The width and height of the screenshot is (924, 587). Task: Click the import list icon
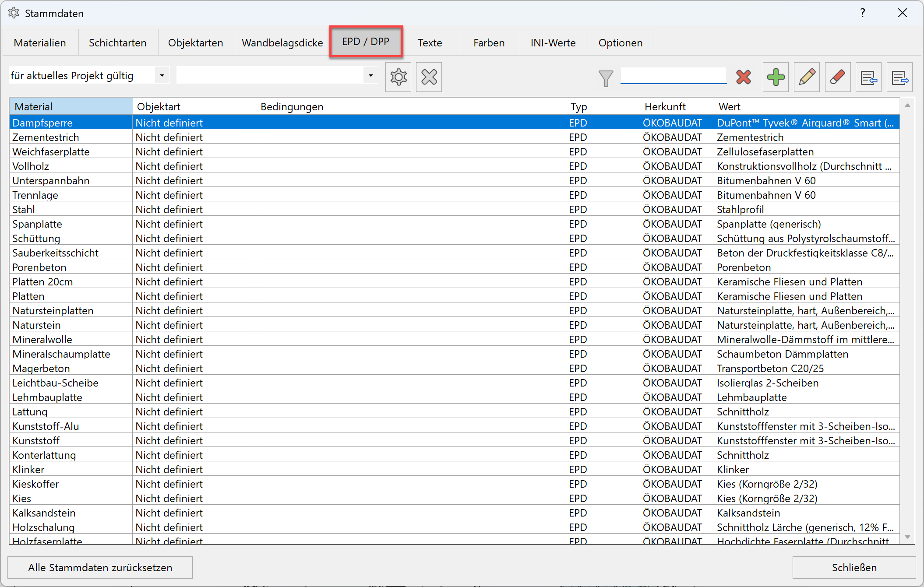tap(869, 77)
